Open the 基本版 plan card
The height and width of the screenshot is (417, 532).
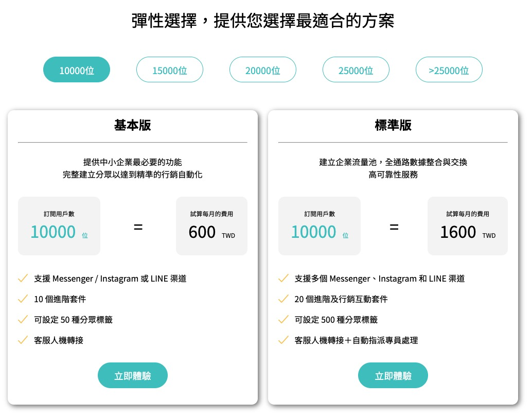132,125
